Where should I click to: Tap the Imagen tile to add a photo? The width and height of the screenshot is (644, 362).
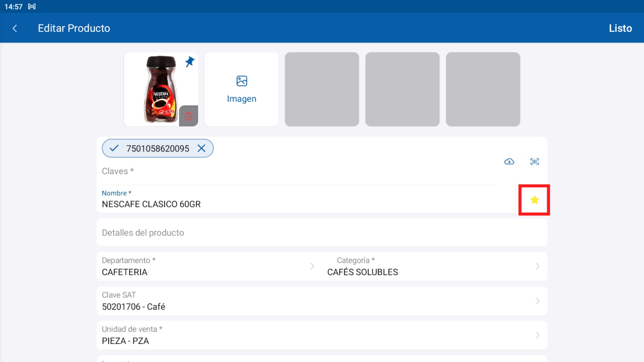(241, 89)
